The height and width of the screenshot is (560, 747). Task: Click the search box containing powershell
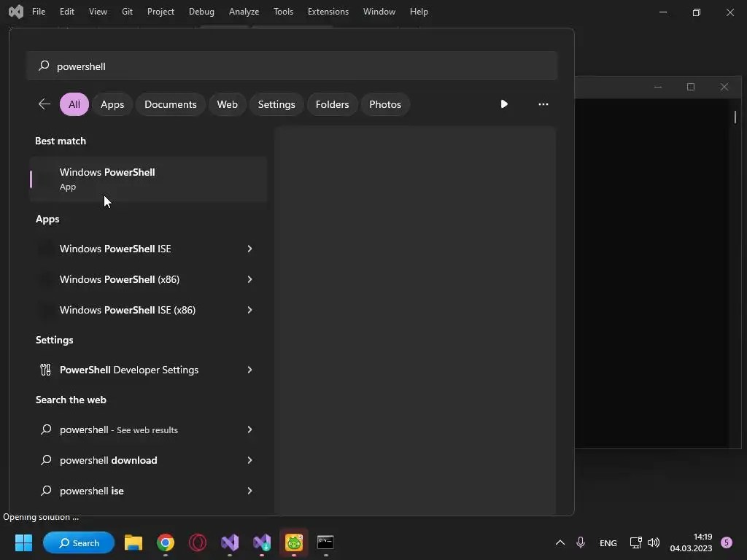[x=292, y=66]
